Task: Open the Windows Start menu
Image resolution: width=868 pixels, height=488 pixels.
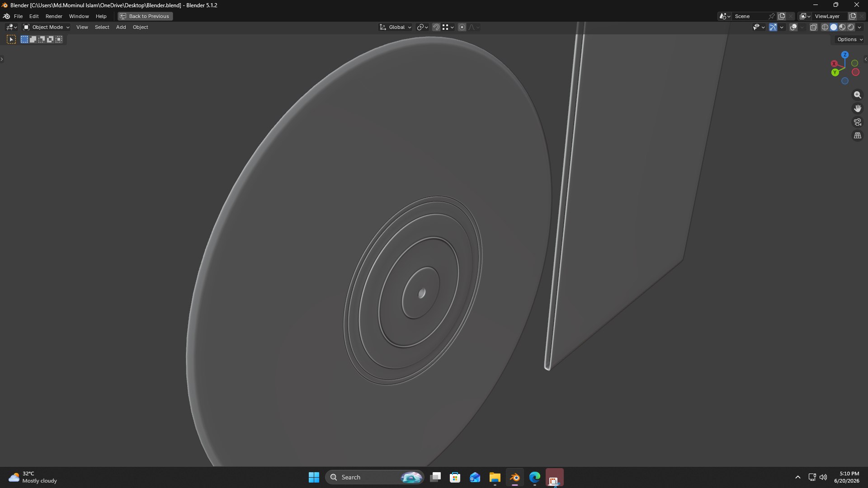Action: coord(314,477)
